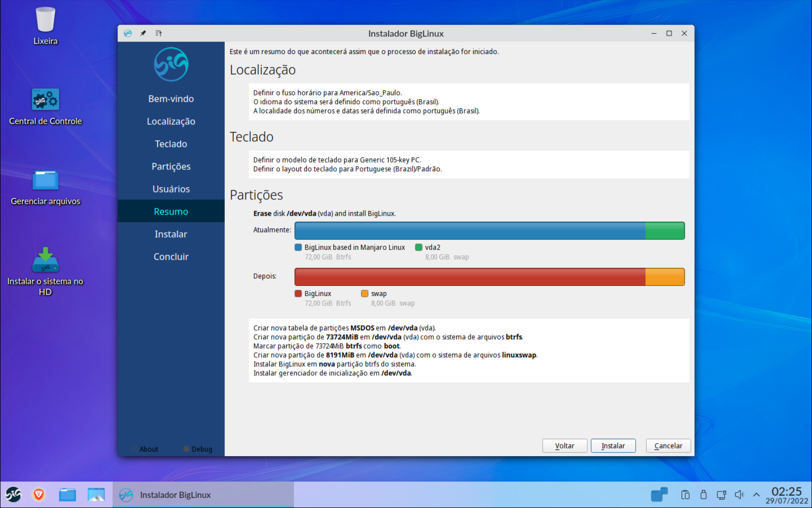
Task: Go to Bem-vindo step in sidebar
Action: (171, 99)
